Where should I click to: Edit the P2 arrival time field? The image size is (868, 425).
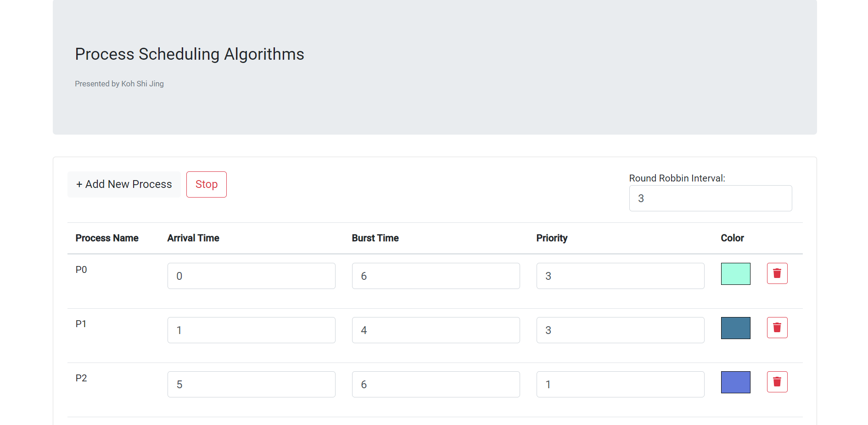point(252,385)
